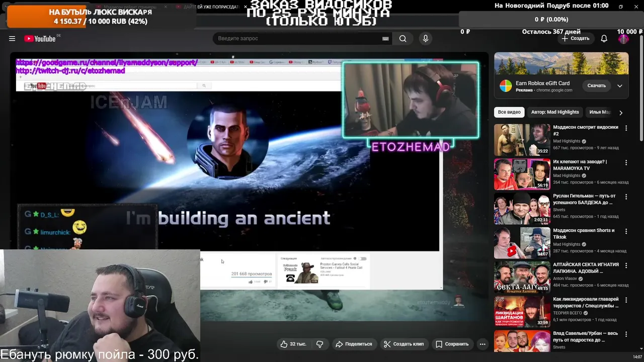Click the goodgame.ru support link overlay text
Screen dimensions: 644x362
pyautogui.click(x=107, y=63)
